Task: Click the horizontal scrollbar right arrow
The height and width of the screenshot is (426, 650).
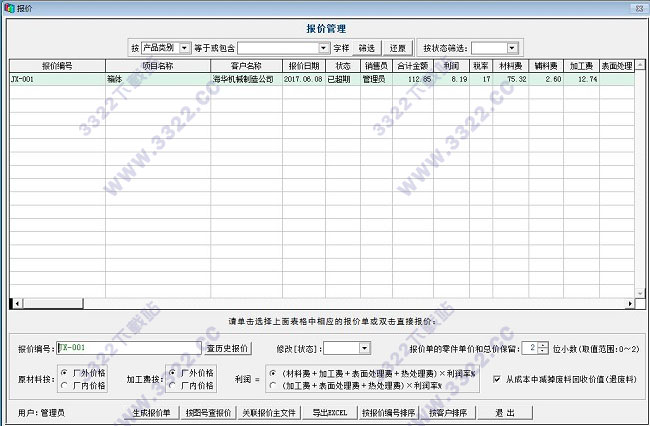Action: point(630,304)
